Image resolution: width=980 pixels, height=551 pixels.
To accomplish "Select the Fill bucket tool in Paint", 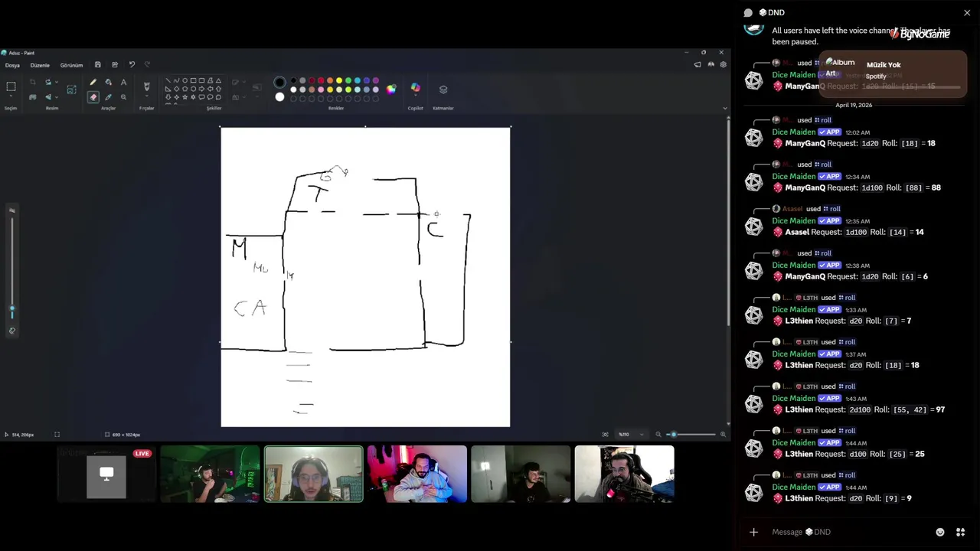I will tap(108, 82).
